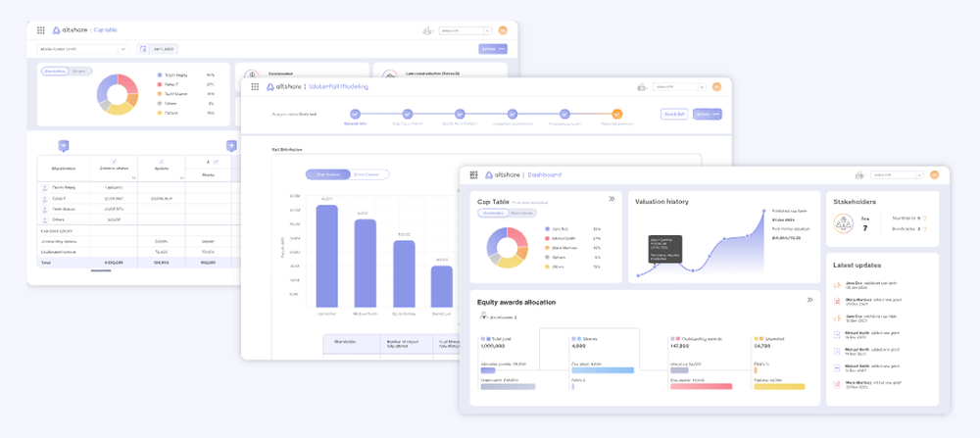This screenshot has height=438, width=980.
Task: Click altshare logo in Waterfall Modeling window
Action: [284, 87]
